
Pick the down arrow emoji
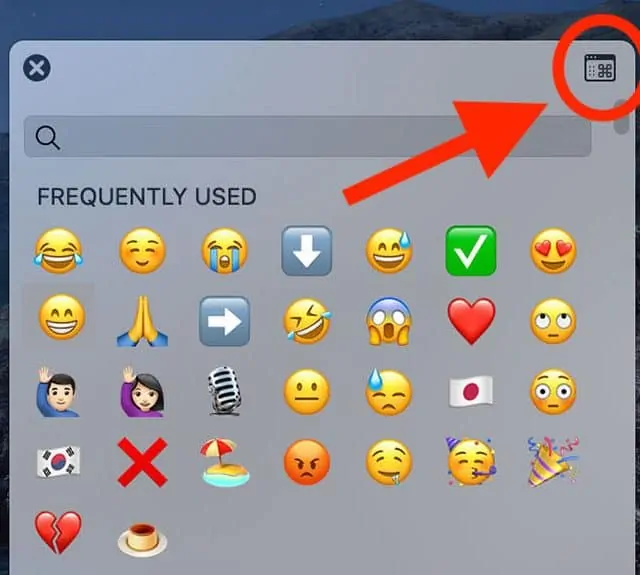pos(307,251)
